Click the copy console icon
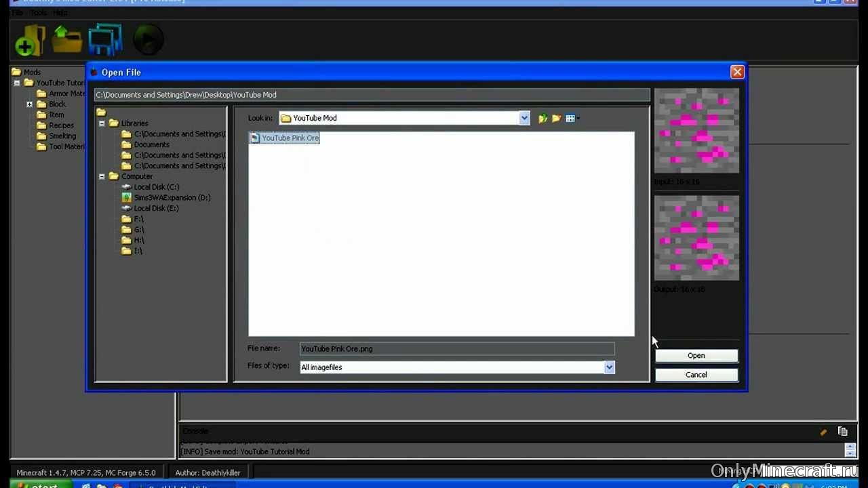Image resolution: width=868 pixels, height=488 pixels. [842, 432]
